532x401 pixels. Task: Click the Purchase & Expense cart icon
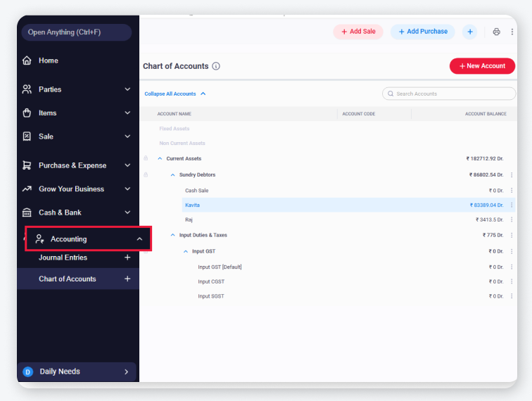click(27, 165)
